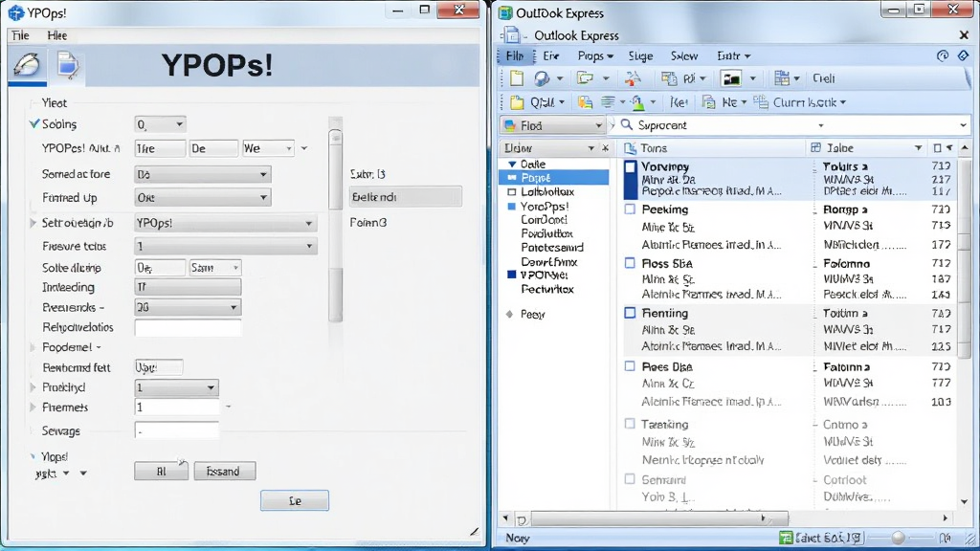The image size is (980, 551).
Task: Click the yellow folder icon labeled Qfull
Action: click(x=517, y=101)
